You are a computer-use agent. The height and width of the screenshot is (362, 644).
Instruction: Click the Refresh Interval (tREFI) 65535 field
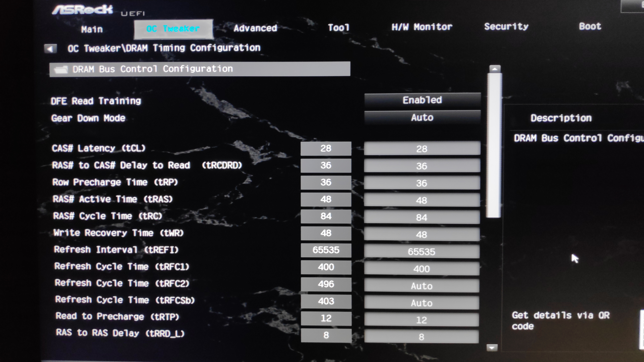(422, 252)
